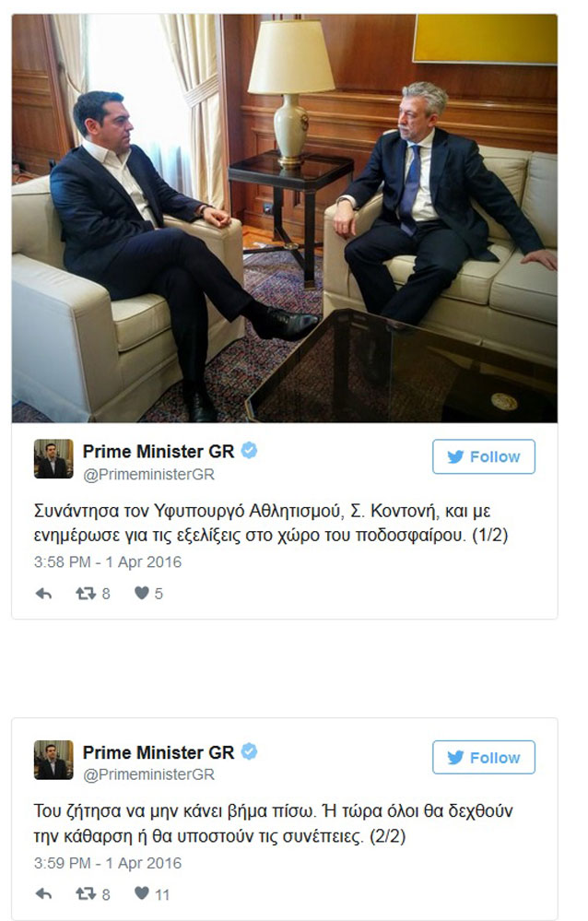Open Prime Minister GR name in first tweet
This screenshot has height=921, width=588.
tap(158, 451)
